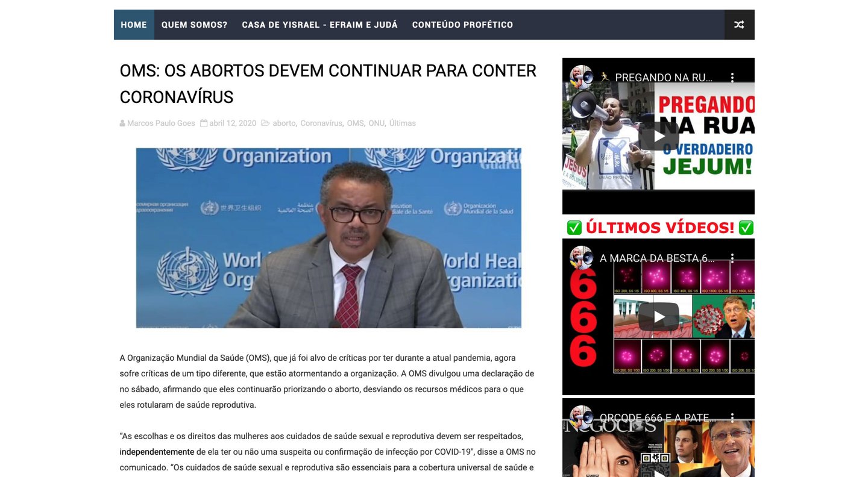Open options menu on A MARCA DA BESTA video
The width and height of the screenshot is (868, 477).
[732, 258]
